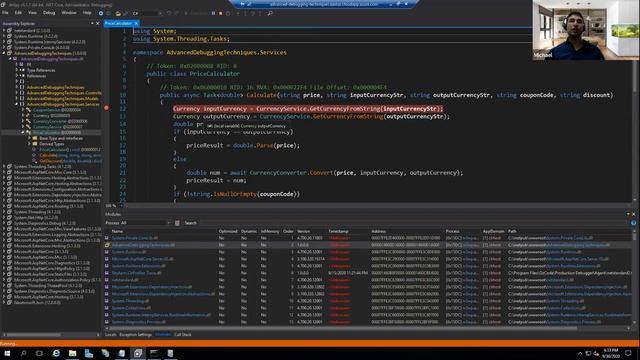This screenshot has width=640, height=360.
Task: Open the Help menu
Action: pyautogui.click(x=87, y=13)
